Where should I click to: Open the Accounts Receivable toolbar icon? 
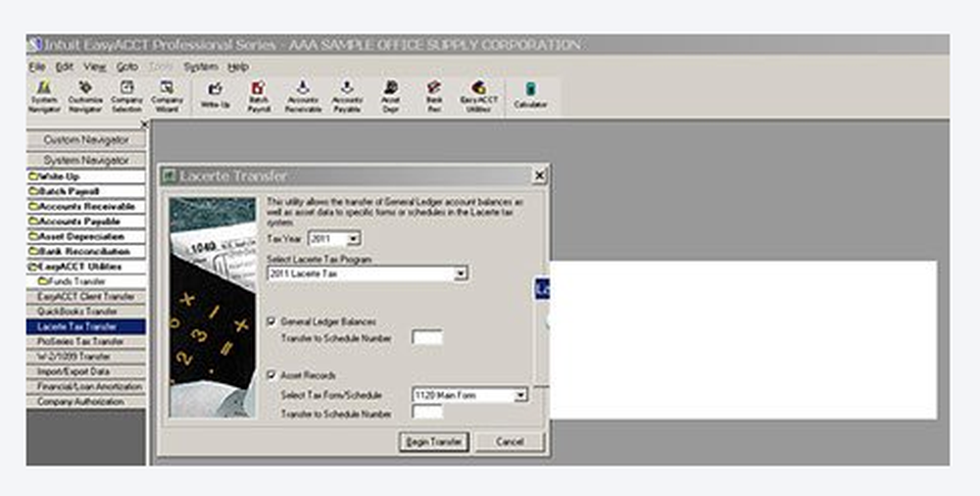tap(303, 96)
